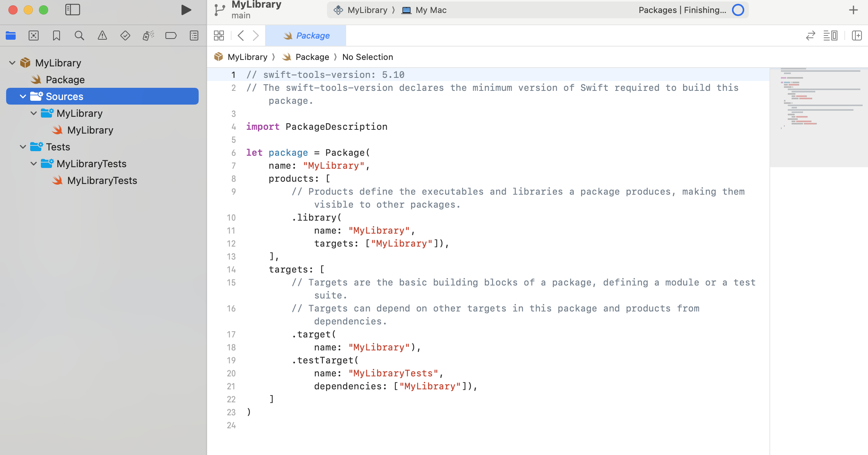Toggle the navigator sidebar visibility
This screenshot has height=455, width=868.
click(72, 10)
